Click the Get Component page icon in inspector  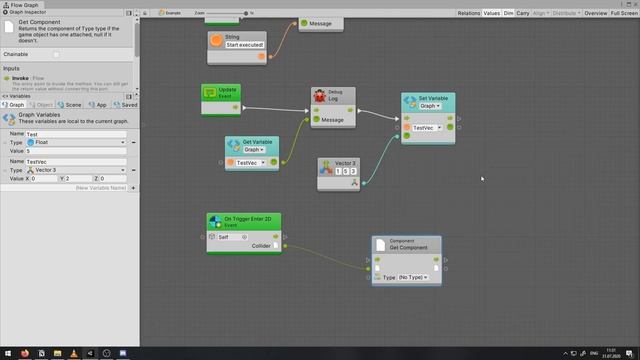(x=9, y=27)
